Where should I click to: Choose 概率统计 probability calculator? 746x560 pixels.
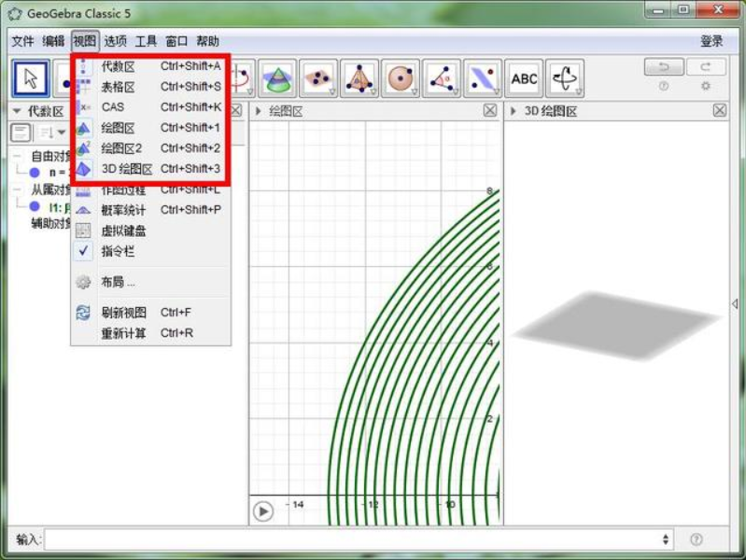(152, 210)
